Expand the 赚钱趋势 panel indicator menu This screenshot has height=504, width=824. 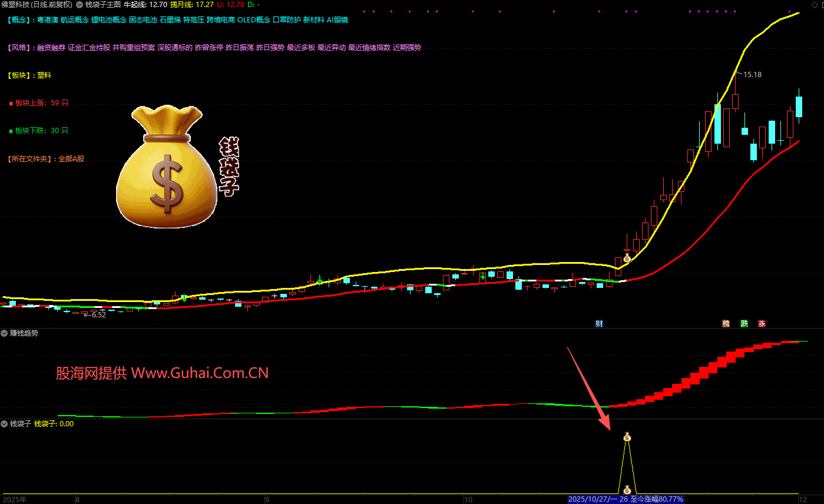5,333
